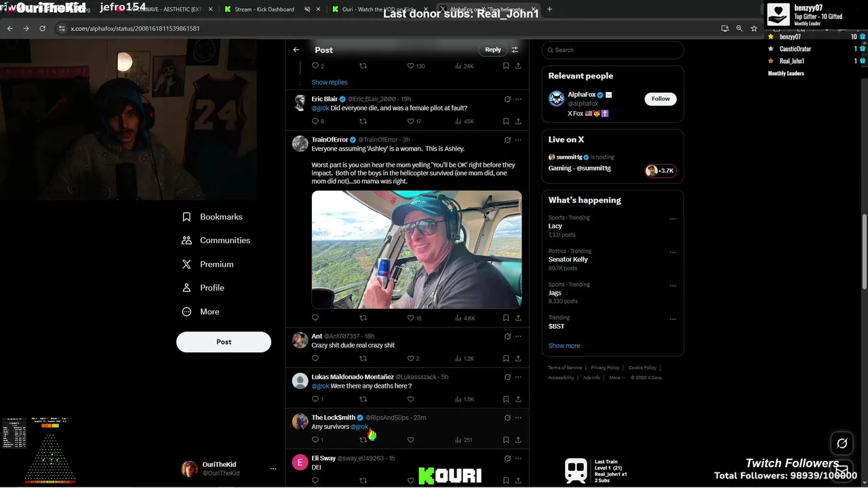This screenshot has width=868, height=488.
Task: Open options for Senator Kelly trend
Action: coord(673,252)
